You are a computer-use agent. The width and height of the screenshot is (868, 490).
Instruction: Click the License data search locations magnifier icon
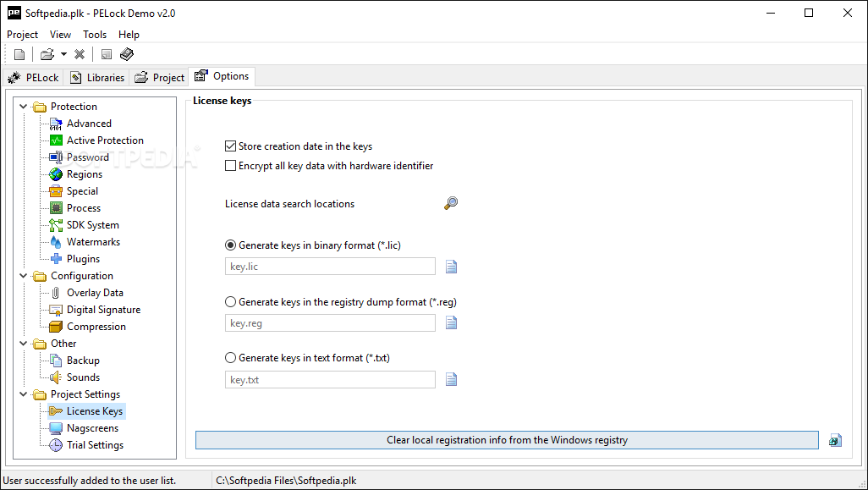click(451, 203)
